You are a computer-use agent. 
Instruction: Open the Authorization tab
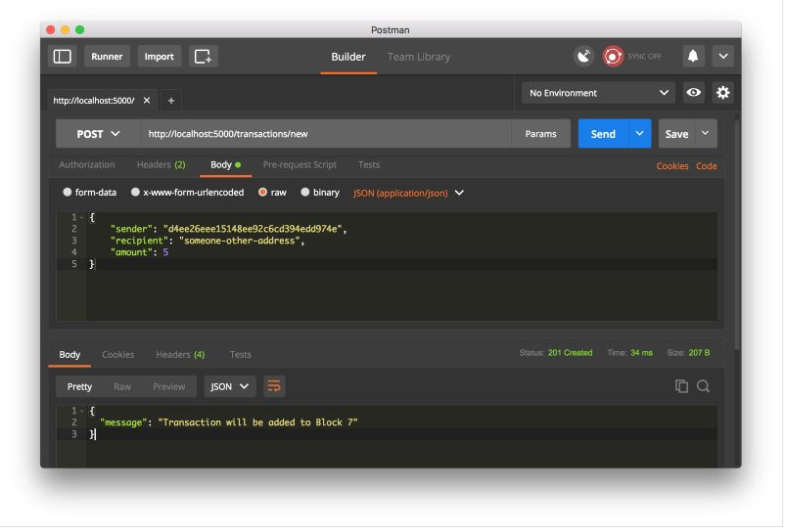coord(87,165)
